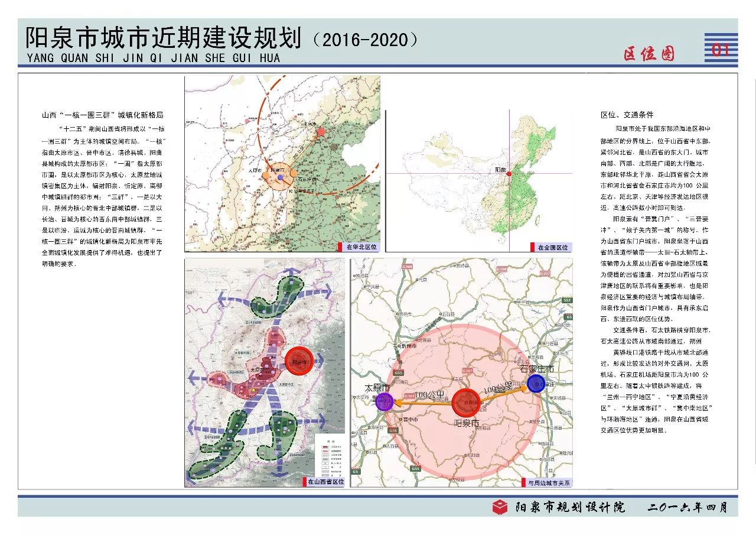Click 100公里 label near 太原市

point(431,395)
